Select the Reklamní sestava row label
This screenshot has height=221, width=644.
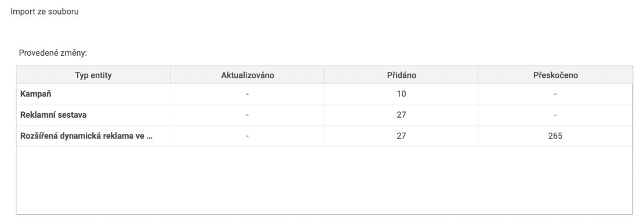53,115
